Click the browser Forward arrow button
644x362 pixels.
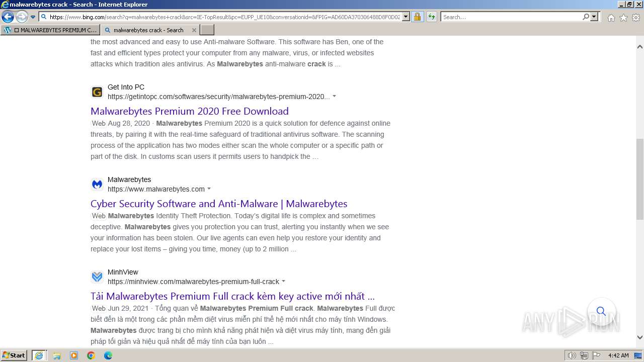tap(22, 17)
